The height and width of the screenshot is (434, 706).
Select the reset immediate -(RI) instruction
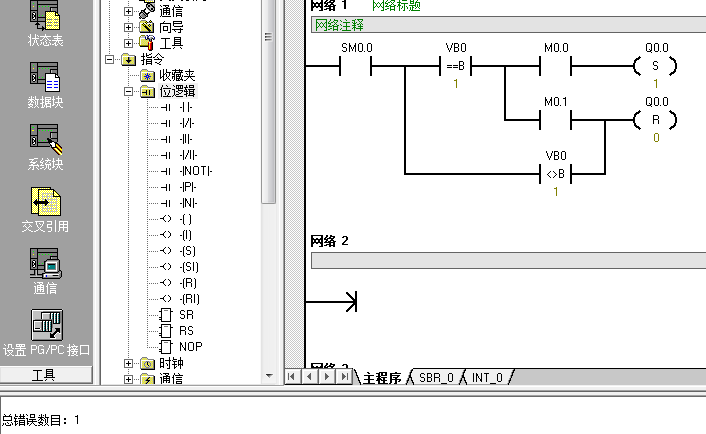pyautogui.click(x=189, y=299)
